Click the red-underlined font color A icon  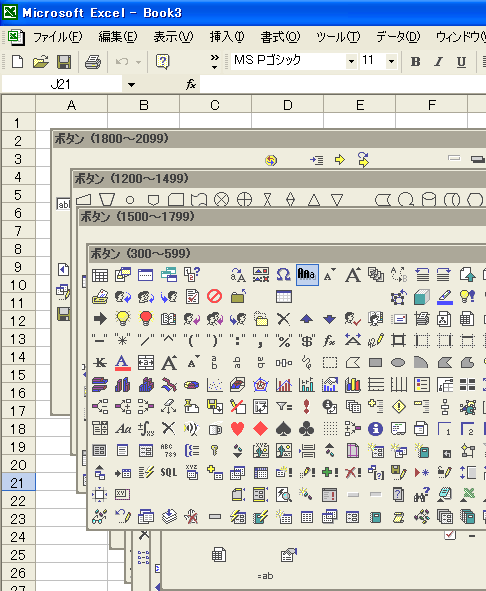[x=122, y=363]
